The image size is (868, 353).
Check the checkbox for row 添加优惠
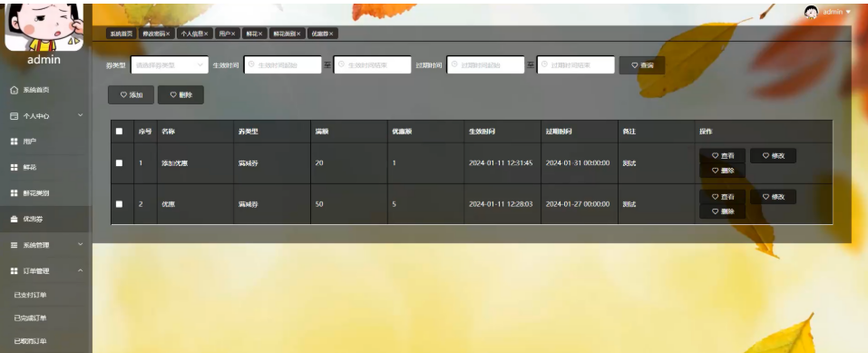[119, 163]
